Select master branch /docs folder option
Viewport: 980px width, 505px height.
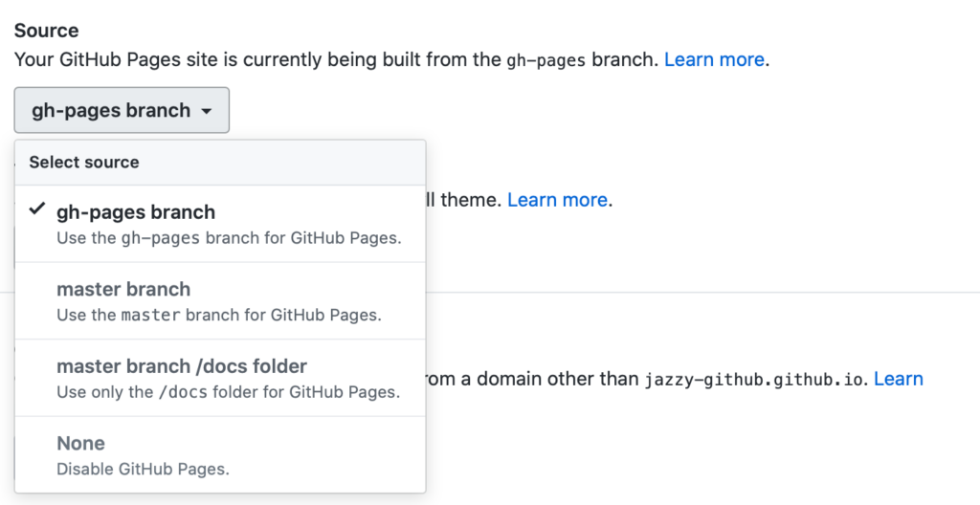[221, 378]
